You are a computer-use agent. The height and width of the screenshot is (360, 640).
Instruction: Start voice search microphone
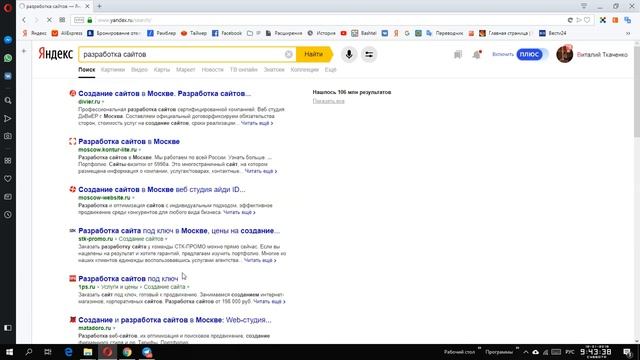[x=349, y=54]
